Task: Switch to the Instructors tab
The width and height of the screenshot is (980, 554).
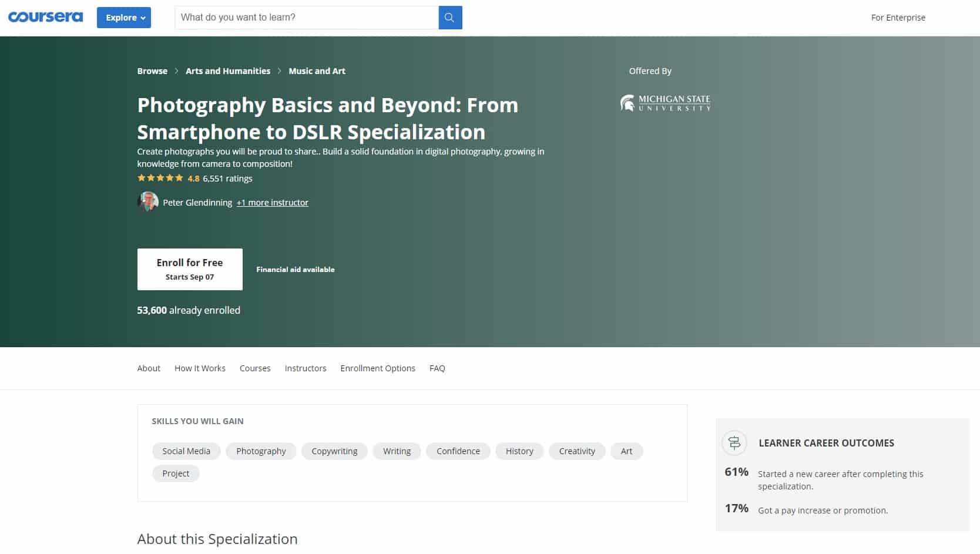Action: 306,368
